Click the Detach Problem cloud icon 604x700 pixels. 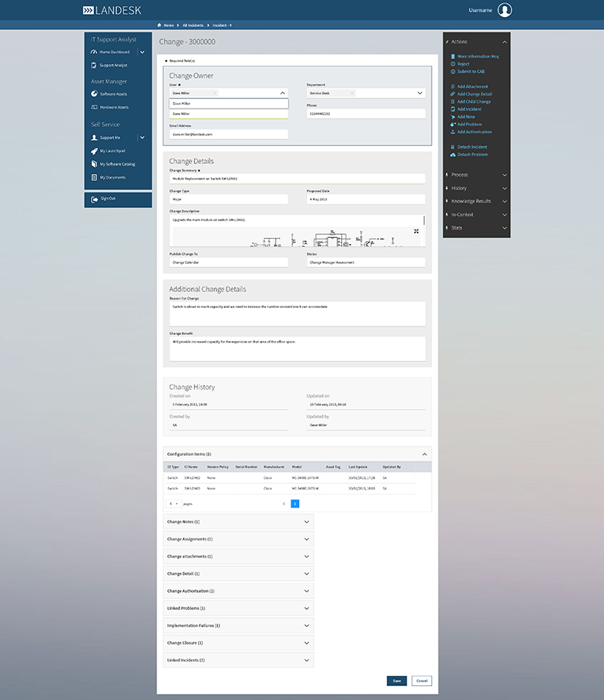tap(452, 155)
